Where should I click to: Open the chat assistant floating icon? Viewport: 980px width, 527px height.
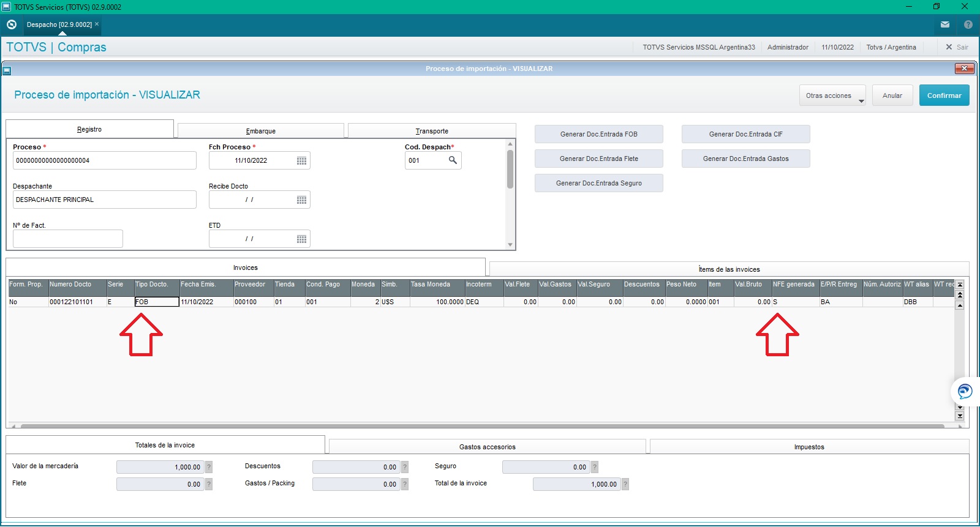(965, 391)
